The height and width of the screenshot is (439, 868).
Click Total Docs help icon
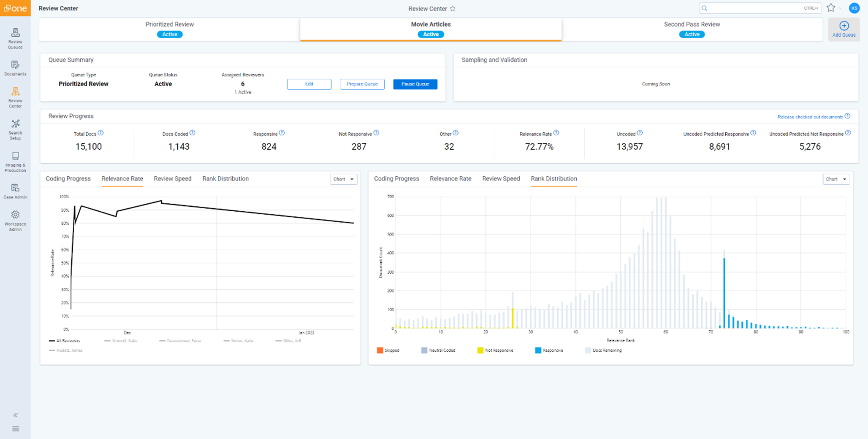[x=101, y=133]
